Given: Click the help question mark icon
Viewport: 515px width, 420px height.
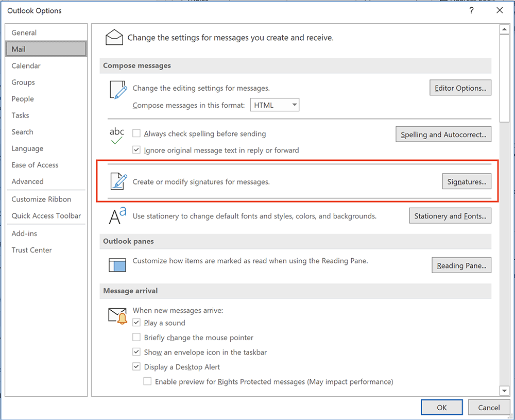Looking at the screenshot, I should click(x=471, y=10).
